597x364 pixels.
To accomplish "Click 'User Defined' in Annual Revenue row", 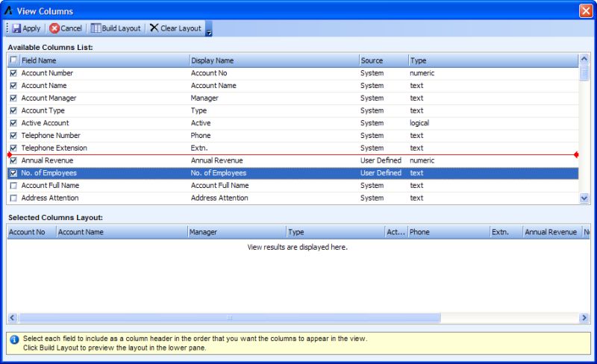I will tap(381, 160).
